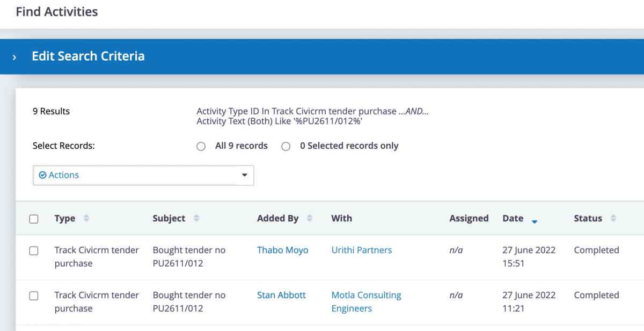Open Thabo Moyo contact link
Image resolution: width=644 pixels, height=331 pixels.
coord(282,250)
